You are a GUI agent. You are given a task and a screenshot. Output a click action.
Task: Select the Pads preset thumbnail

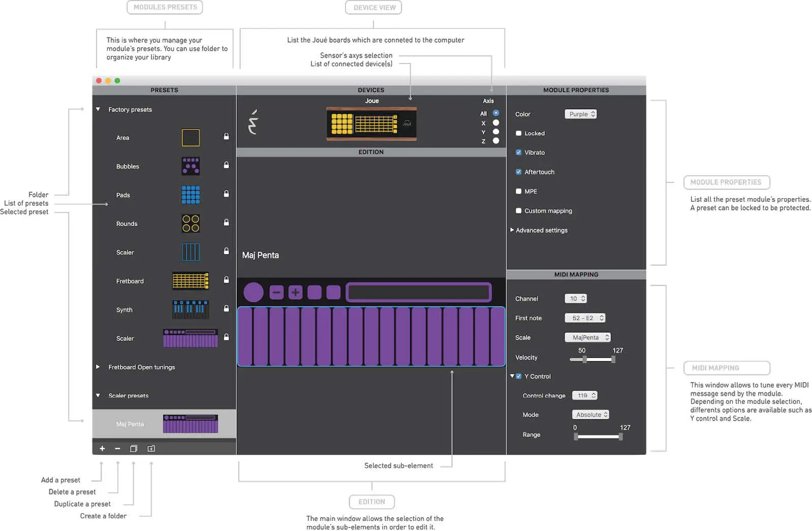coord(191,195)
